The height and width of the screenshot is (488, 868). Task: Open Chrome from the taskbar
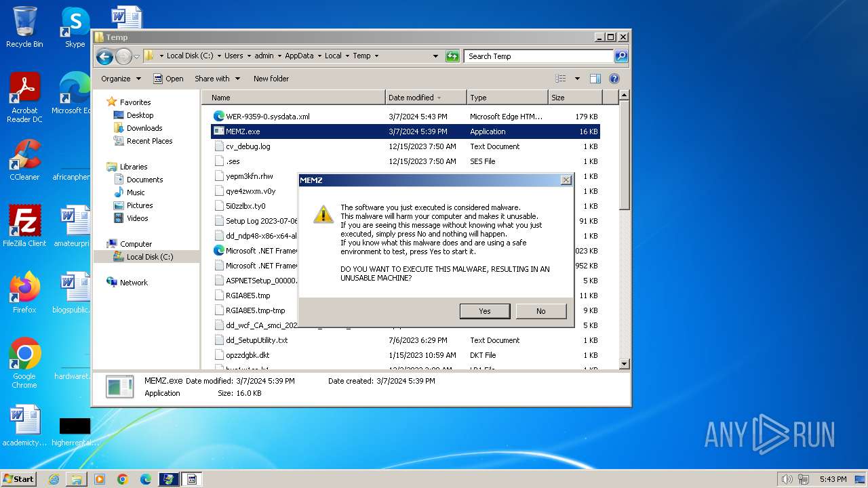[123, 479]
